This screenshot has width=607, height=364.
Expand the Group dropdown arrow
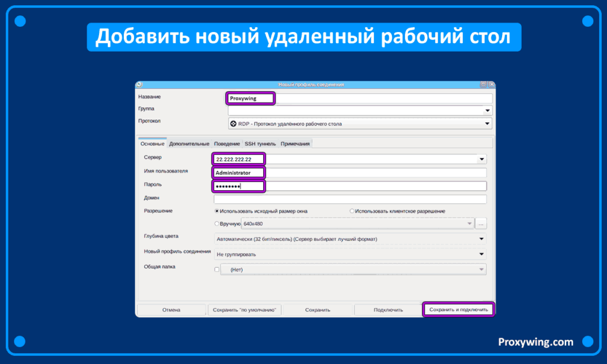click(487, 111)
